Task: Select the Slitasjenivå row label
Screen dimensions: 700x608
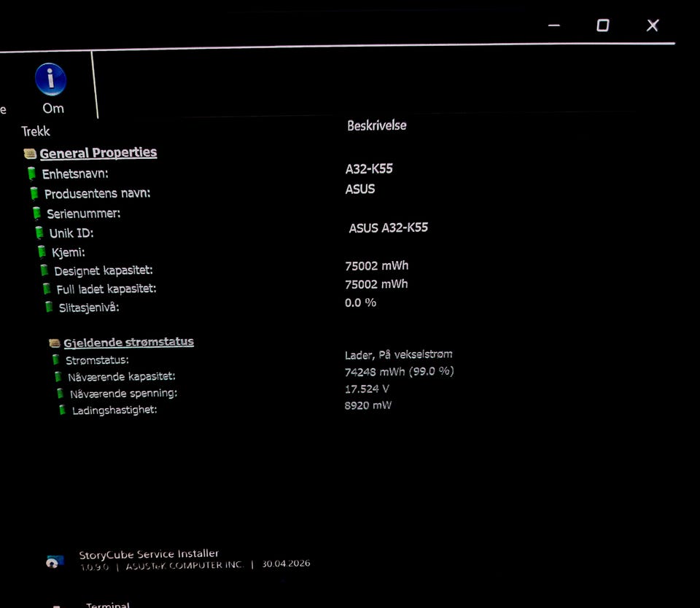Action: pyautogui.click(x=89, y=307)
